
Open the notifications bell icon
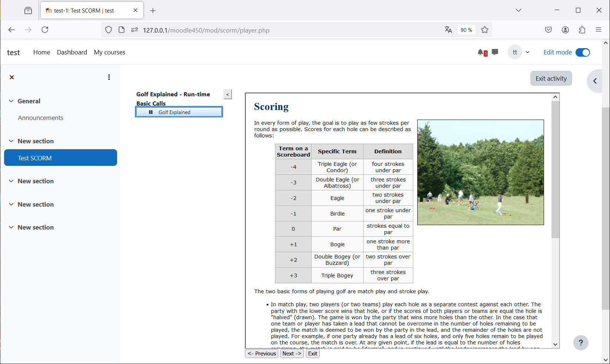pyautogui.click(x=481, y=52)
